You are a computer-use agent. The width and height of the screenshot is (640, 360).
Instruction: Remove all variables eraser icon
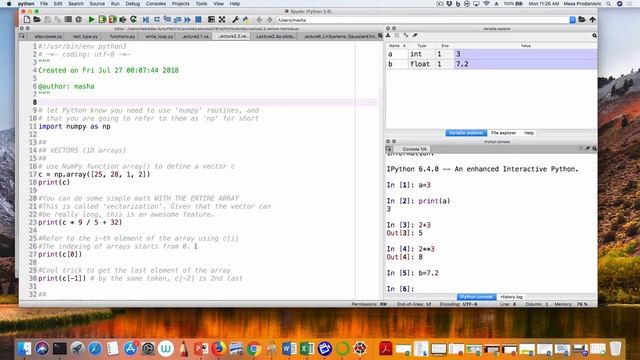(415, 36)
